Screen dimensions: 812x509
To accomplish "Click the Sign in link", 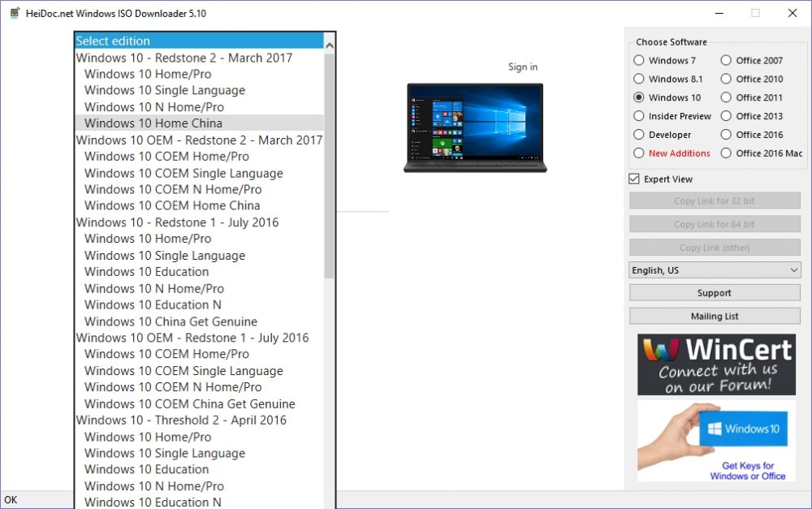I will (x=522, y=67).
